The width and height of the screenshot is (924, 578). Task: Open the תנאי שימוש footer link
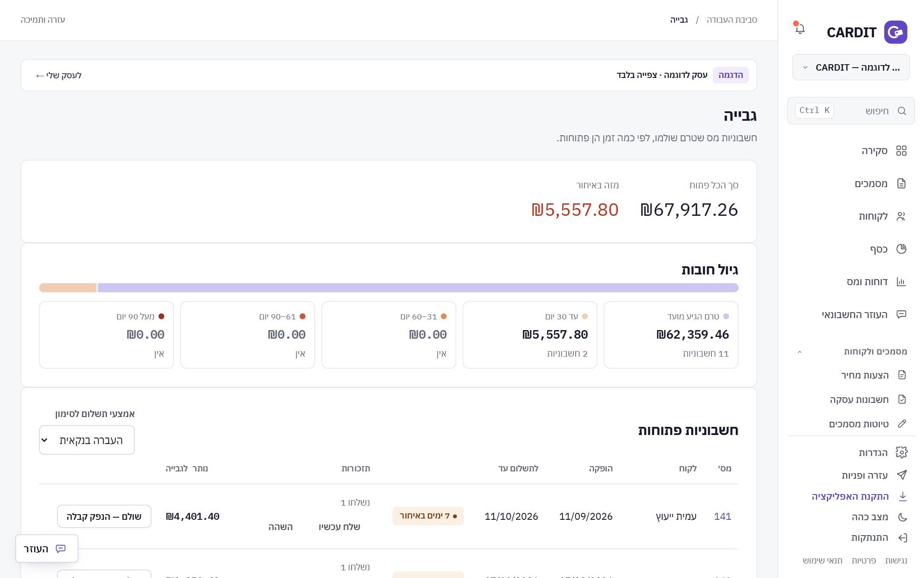pyautogui.click(x=823, y=560)
